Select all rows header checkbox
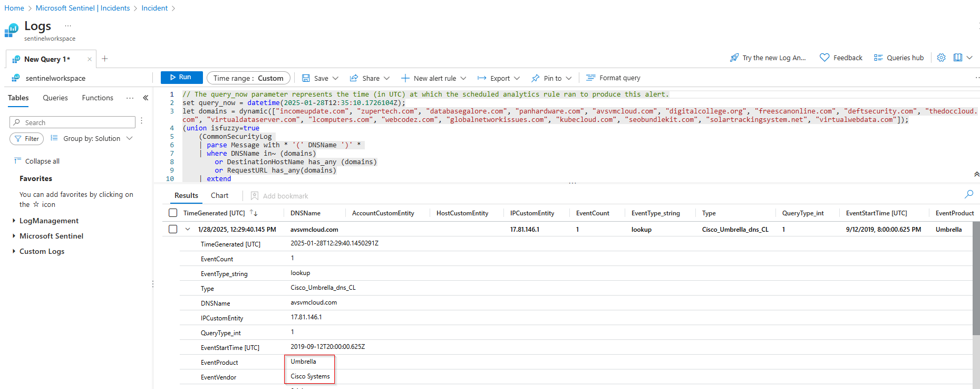Viewport: 980px width, 389px height. coord(173,213)
